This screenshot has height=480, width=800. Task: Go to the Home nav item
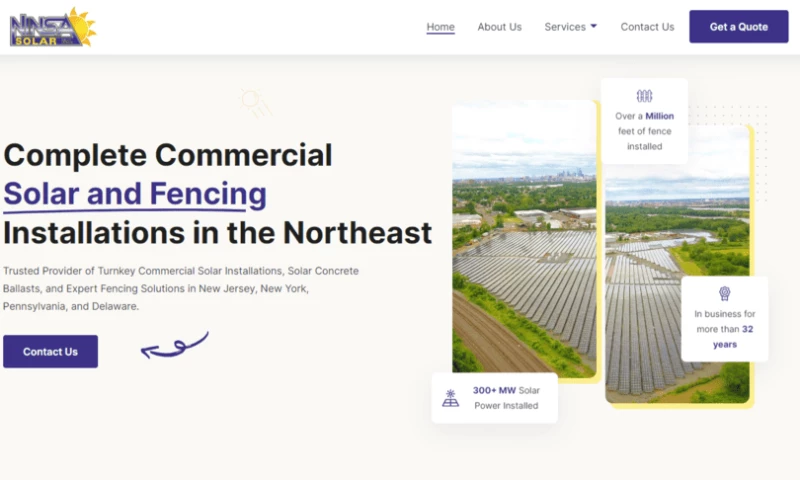[x=440, y=27]
